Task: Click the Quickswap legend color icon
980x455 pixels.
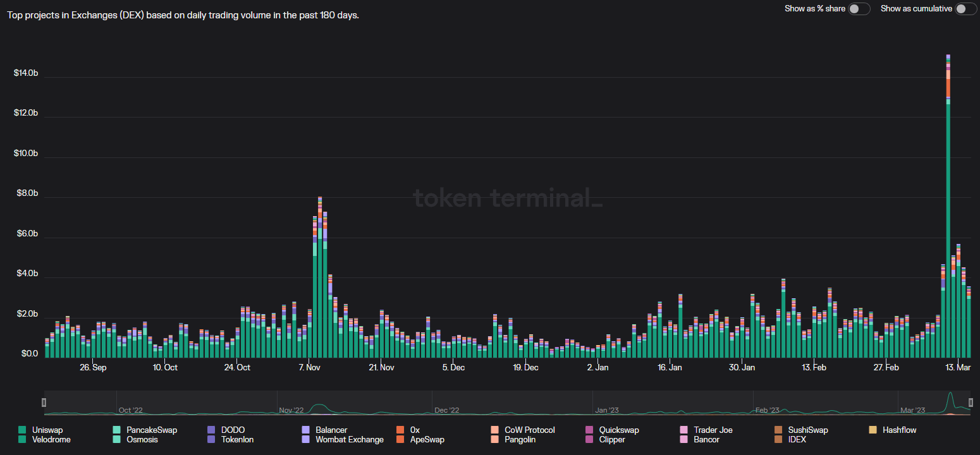Action: 589,430
